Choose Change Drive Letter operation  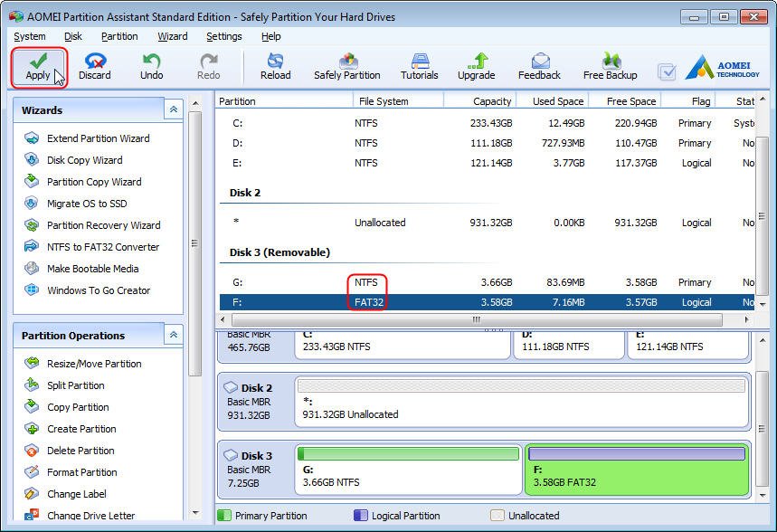click(x=80, y=515)
